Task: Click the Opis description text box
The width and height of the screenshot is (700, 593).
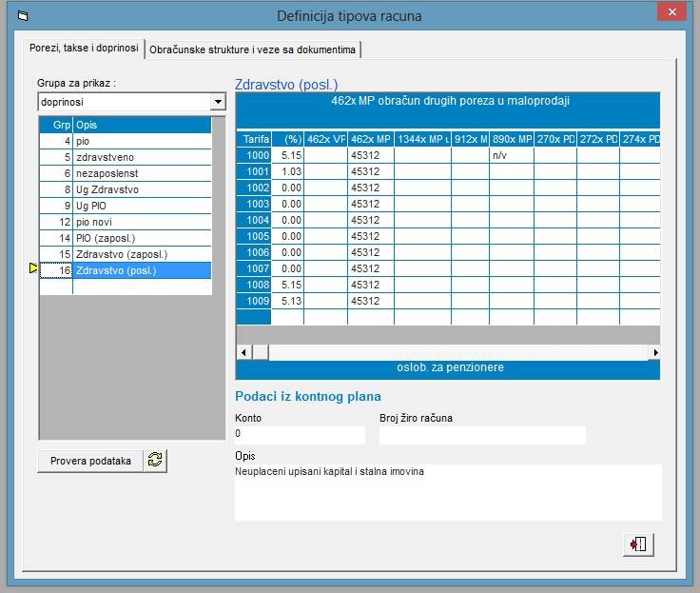Action: pos(447,491)
